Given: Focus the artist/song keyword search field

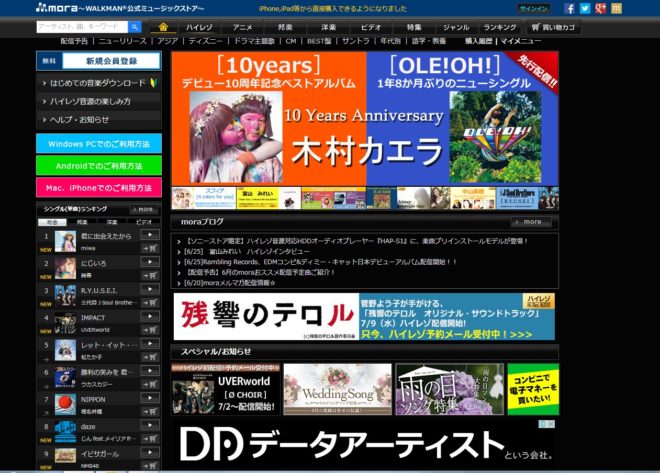Looking at the screenshot, I should (x=82, y=27).
